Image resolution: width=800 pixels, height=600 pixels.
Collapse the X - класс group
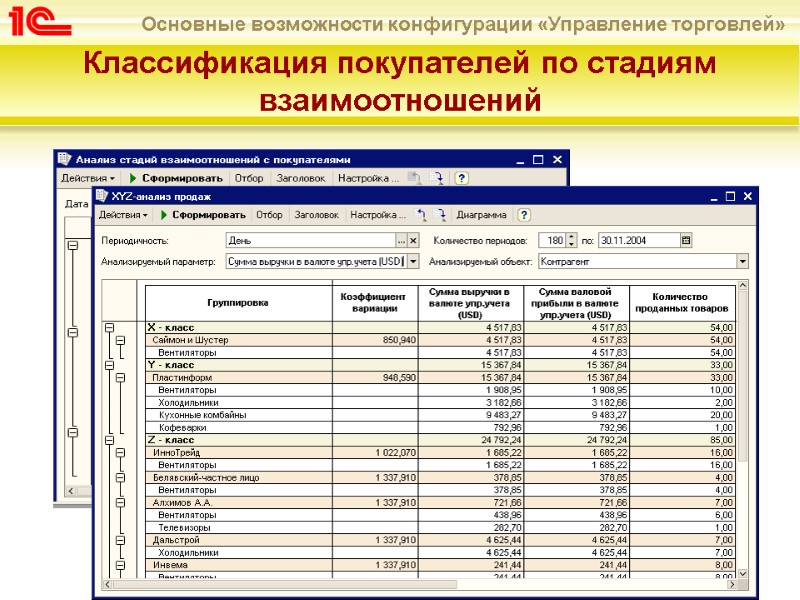[x=110, y=325]
